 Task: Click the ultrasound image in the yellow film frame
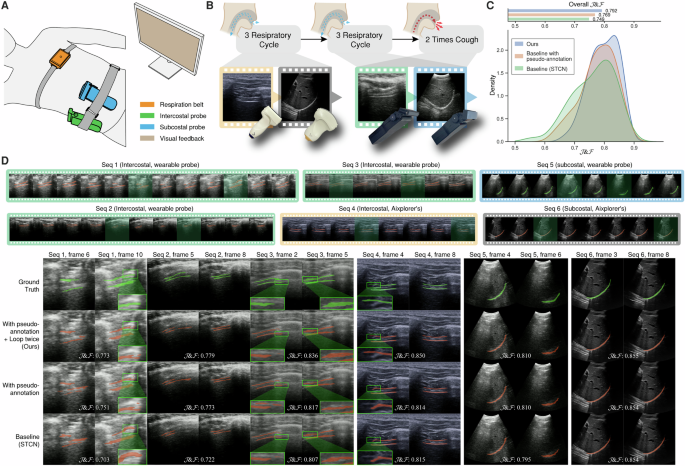pos(247,97)
